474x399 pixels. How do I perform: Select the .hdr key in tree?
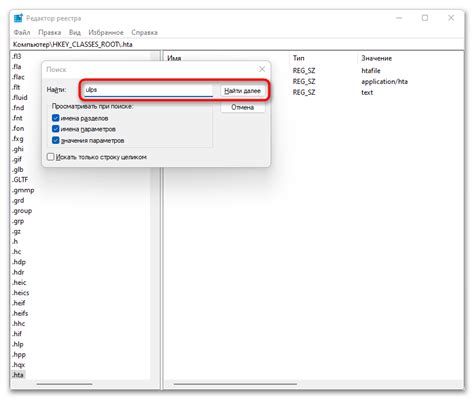(18, 272)
